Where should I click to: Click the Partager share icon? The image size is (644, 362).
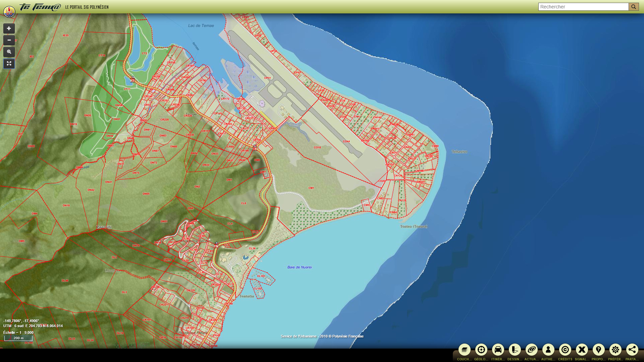coord(632,350)
